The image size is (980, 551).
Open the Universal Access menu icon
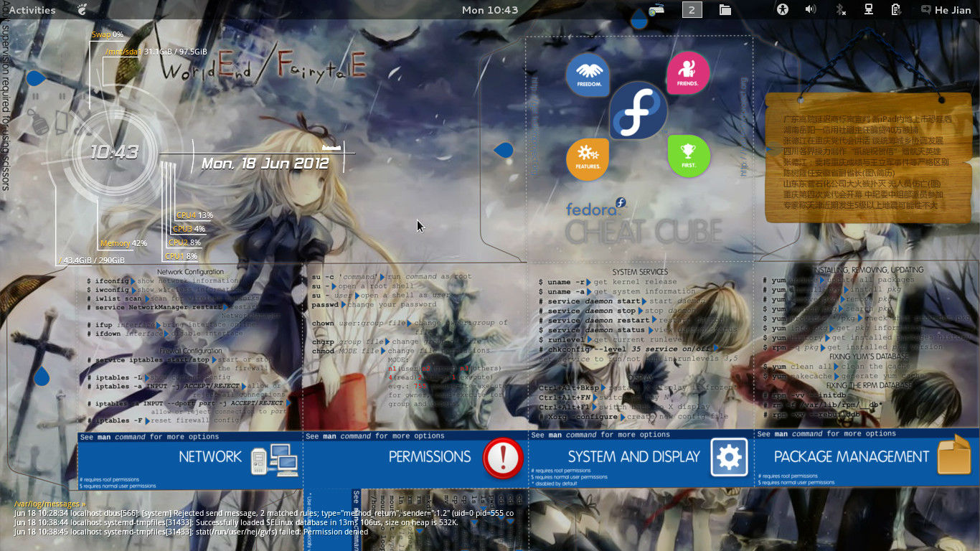pyautogui.click(x=782, y=10)
